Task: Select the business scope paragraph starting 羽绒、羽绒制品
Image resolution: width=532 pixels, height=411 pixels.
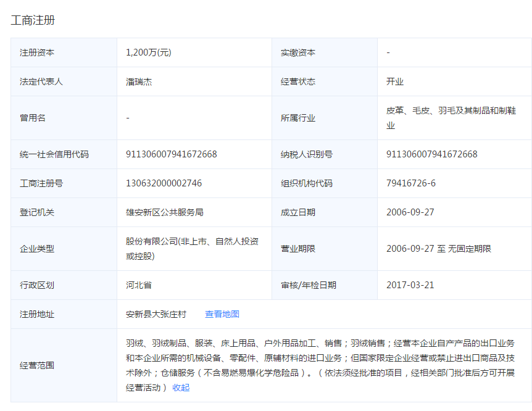Action: click(x=320, y=365)
